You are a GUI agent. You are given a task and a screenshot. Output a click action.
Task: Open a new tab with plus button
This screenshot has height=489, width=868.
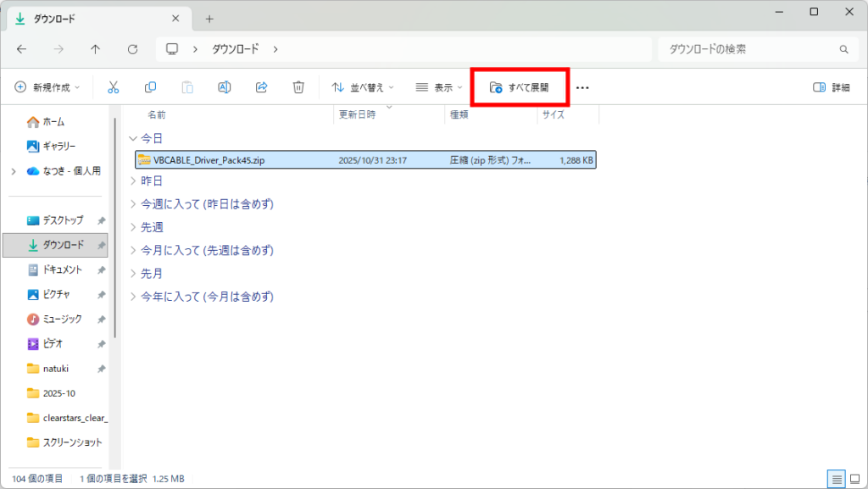(209, 19)
